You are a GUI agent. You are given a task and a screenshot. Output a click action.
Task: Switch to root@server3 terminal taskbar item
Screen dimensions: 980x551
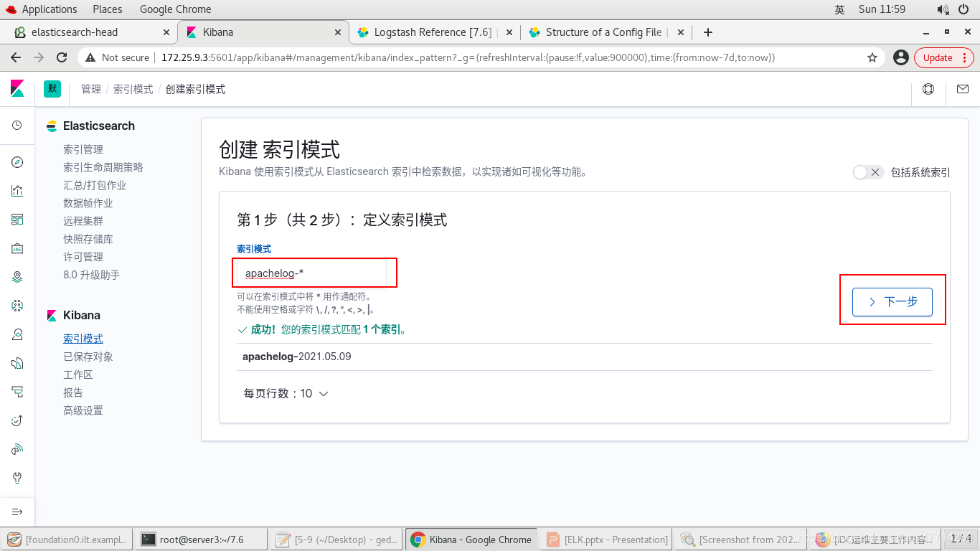[202, 540]
